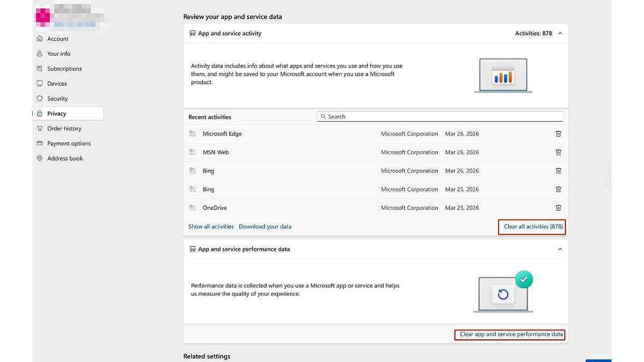Click the magnifier icon in the search box
The width and height of the screenshot is (644, 362).
click(323, 116)
